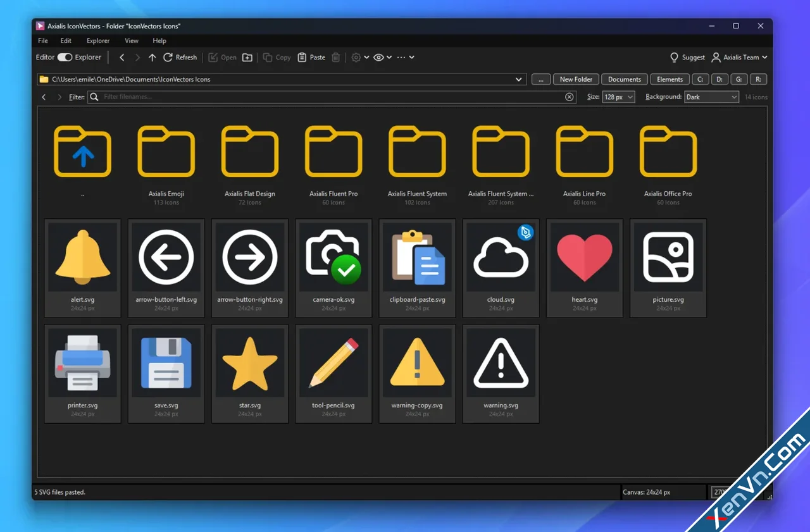
Task: Click the Filter filenames input field
Action: (x=332, y=97)
